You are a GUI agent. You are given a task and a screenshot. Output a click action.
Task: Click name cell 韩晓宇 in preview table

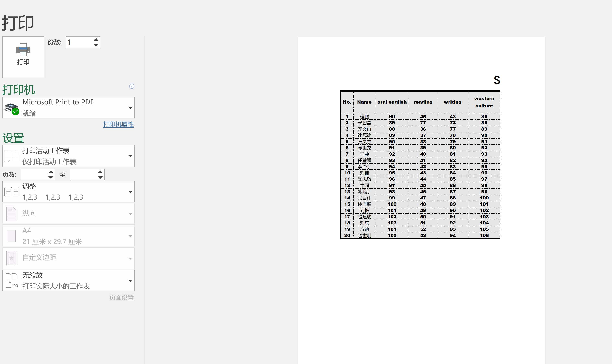pos(364,191)
